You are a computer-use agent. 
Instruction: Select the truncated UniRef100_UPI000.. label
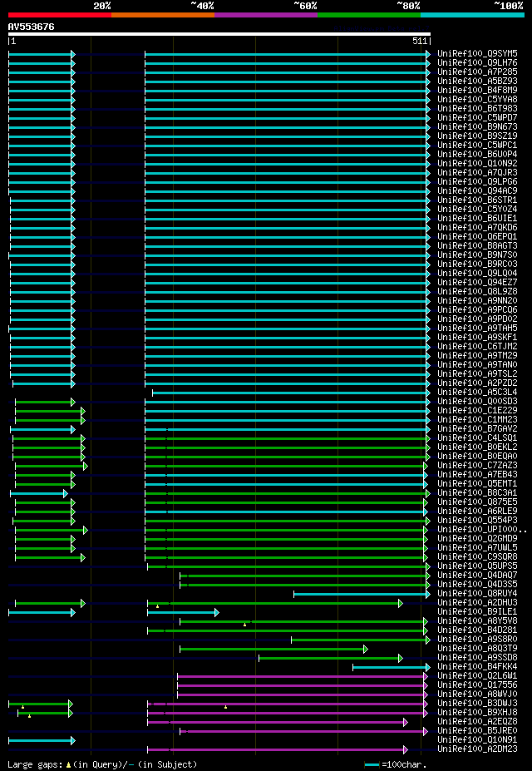[482, 530]
